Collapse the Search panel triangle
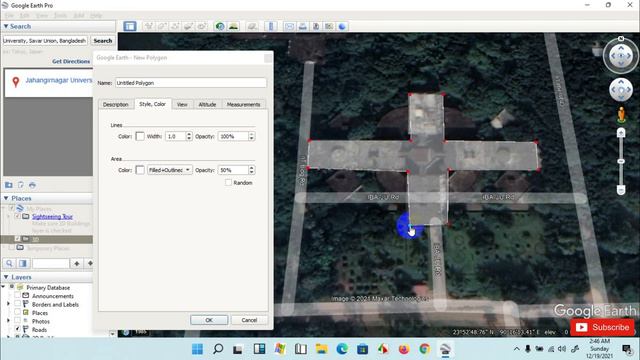The width and height of the screenshot is (640, 360). tap(6, 26)
